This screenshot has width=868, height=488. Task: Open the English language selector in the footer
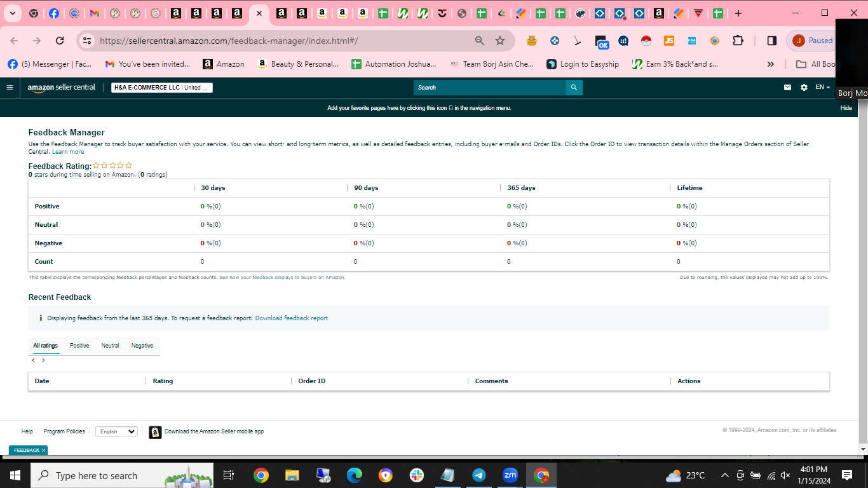pyautogui.click(x=116, y=431)
